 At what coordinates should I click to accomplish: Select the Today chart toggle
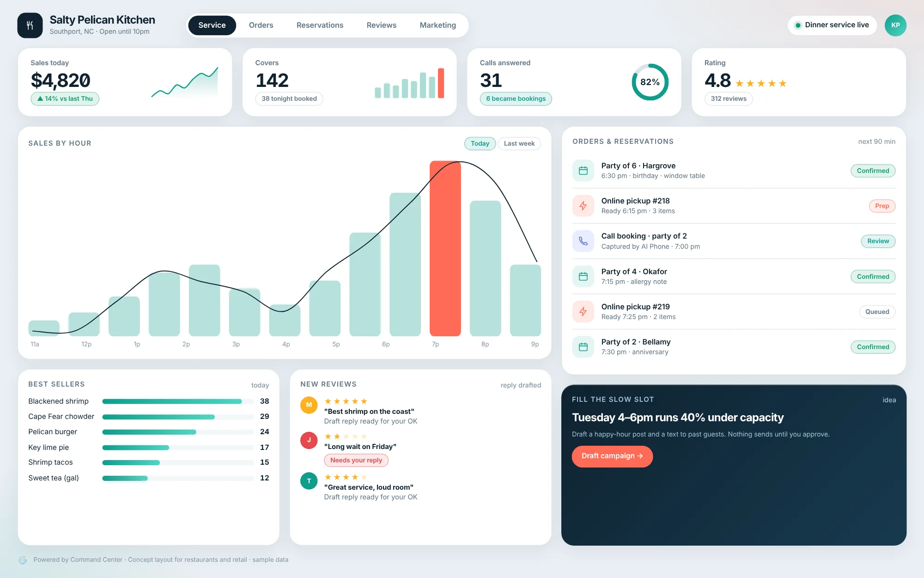coord(480,144)
